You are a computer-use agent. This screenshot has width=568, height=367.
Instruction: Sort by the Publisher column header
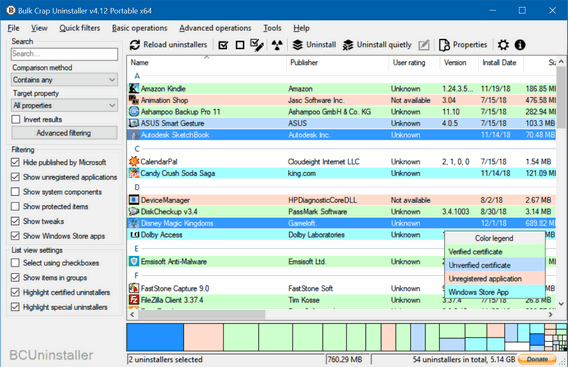tap(337, 62)
